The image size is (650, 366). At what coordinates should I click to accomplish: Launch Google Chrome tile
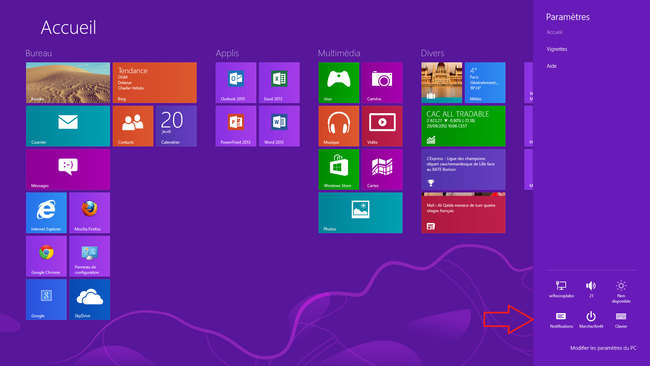click(46, 256)
